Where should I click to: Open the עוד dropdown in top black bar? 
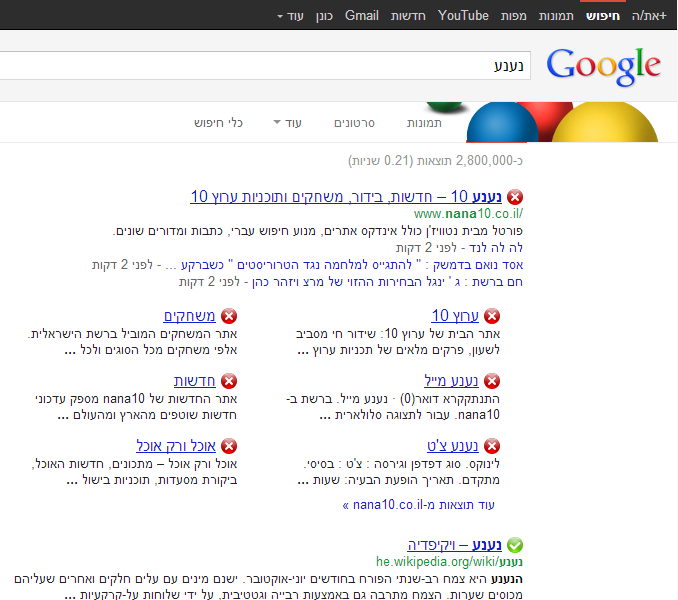(291, 16)
